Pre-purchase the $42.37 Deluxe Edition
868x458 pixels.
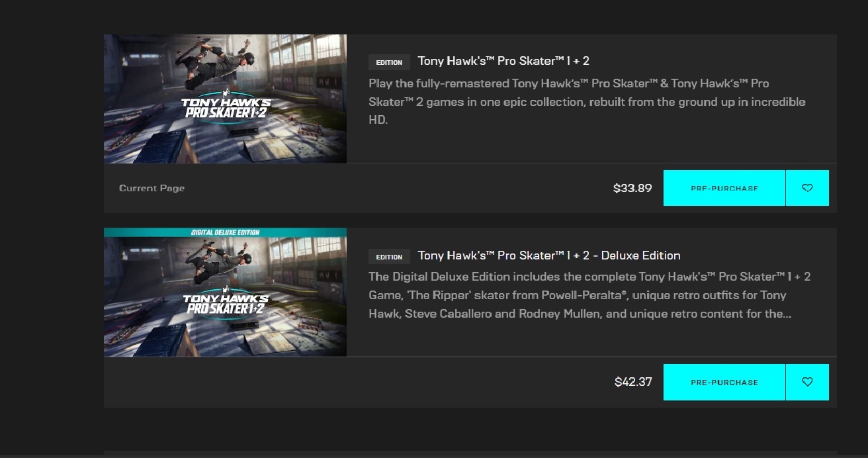[724, 382]
